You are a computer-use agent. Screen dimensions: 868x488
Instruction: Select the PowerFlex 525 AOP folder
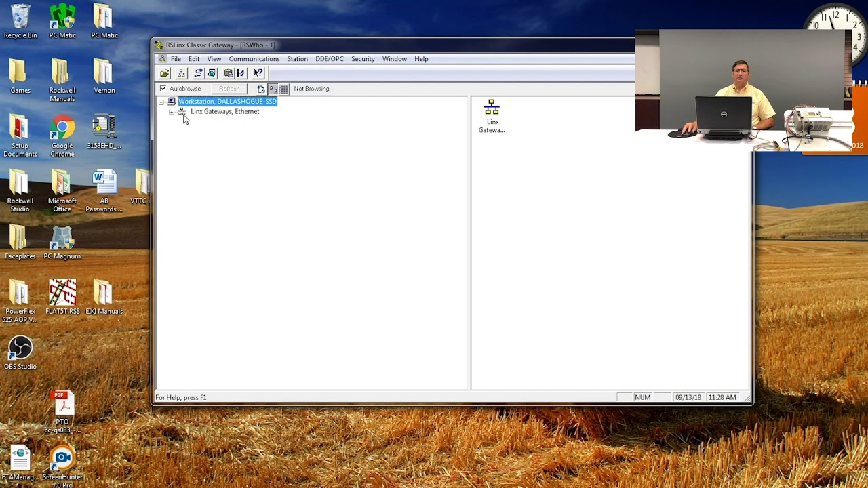(20, 302)
